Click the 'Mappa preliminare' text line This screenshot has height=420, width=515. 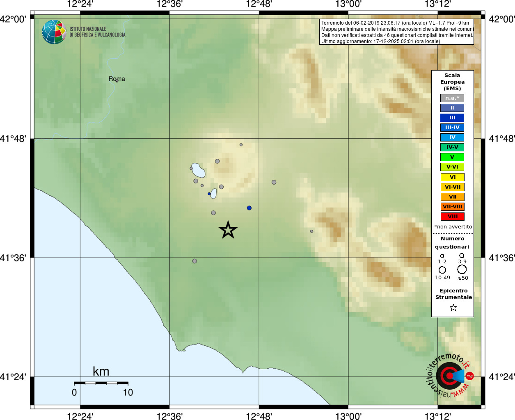pyautogui.click(x=397, y=29)
